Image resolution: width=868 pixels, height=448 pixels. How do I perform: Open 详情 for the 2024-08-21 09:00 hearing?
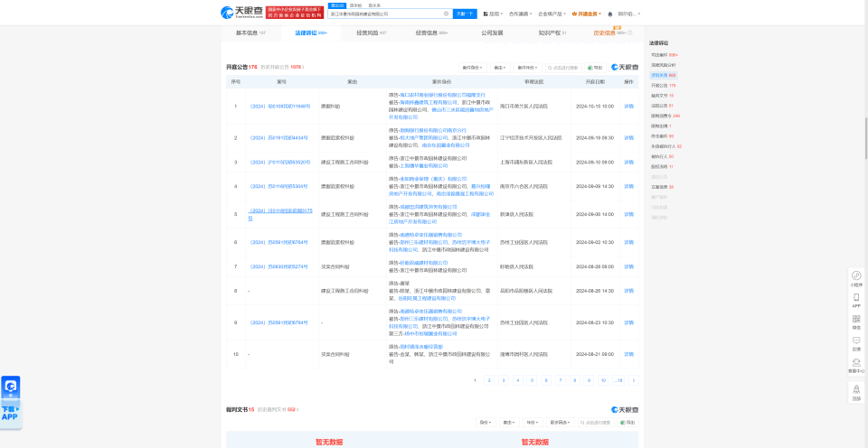pos(629,354)
